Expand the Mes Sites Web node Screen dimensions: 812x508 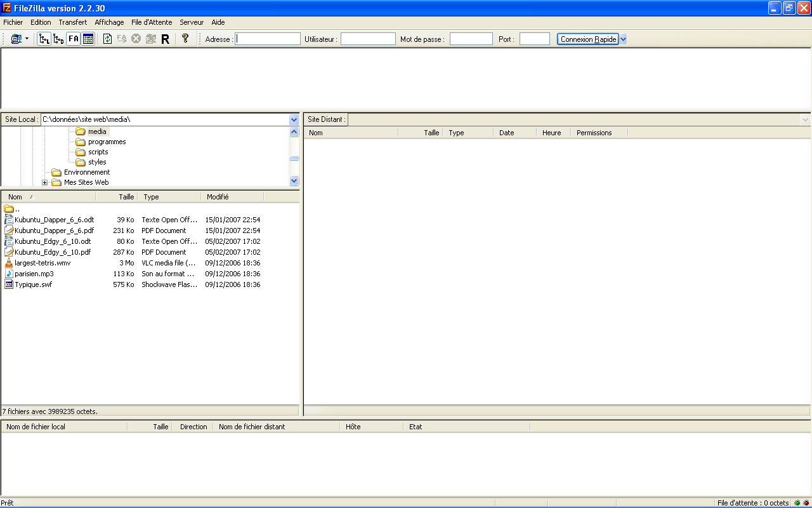click(45, 182)
